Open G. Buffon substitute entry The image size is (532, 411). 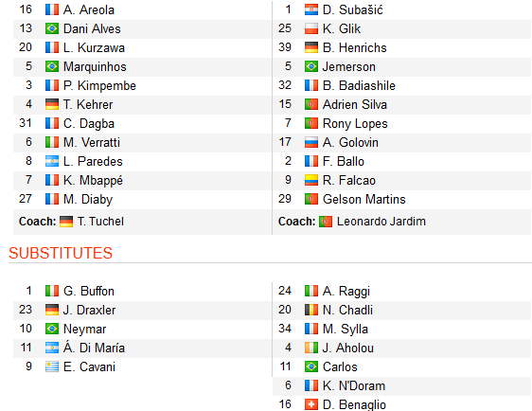(89, 291)
